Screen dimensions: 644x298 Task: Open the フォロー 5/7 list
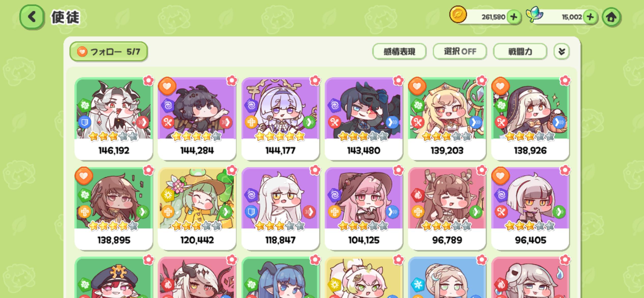pyautogui.click(x=109, y=51)
